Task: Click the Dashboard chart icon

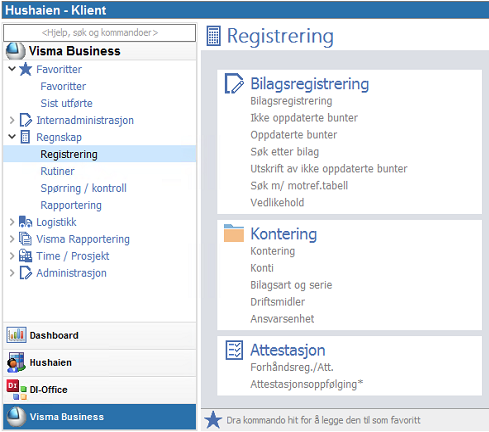Action: pos(16,335)
